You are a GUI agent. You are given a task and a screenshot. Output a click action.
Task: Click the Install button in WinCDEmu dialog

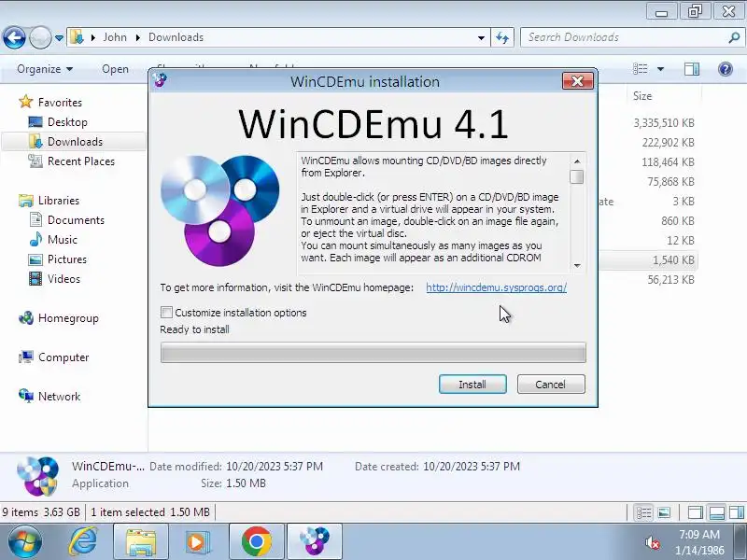472,385
